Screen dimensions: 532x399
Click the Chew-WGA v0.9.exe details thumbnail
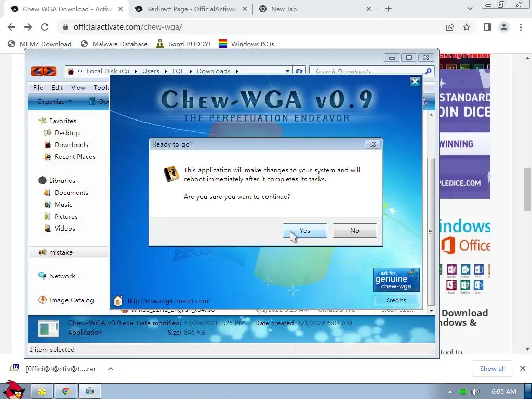pyautogui.click(x=48, y=328)
